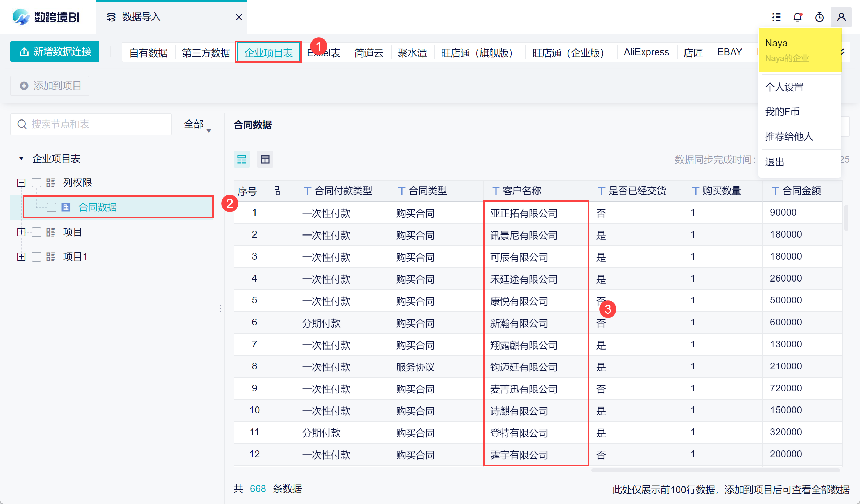
Task: Click 客户名称 column type icon
Action: coord(496,191)
